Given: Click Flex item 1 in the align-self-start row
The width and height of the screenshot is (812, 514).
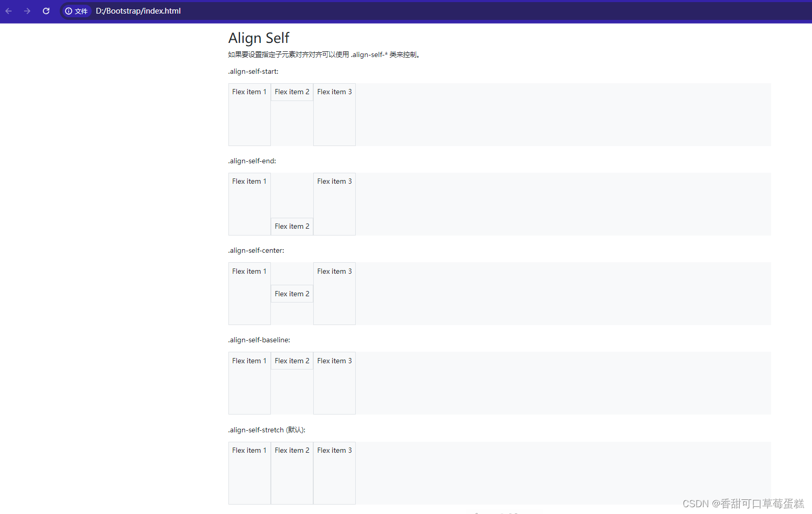Looking at the screenshot, I should (x=249, y=92).
